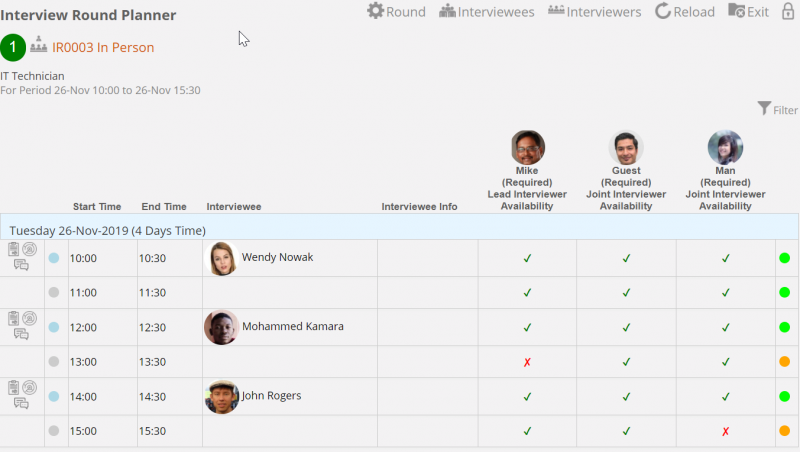Image resolution: width=800 pixels, height=452 pixels.
Task: Click the orange status indicator for 13:00
Action: (784, 362)
